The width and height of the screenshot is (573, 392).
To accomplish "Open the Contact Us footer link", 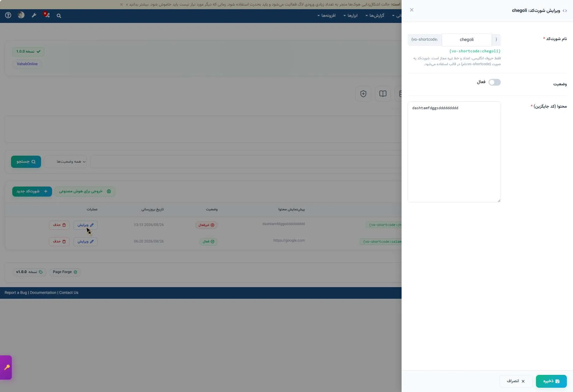I will click(69, 293).
